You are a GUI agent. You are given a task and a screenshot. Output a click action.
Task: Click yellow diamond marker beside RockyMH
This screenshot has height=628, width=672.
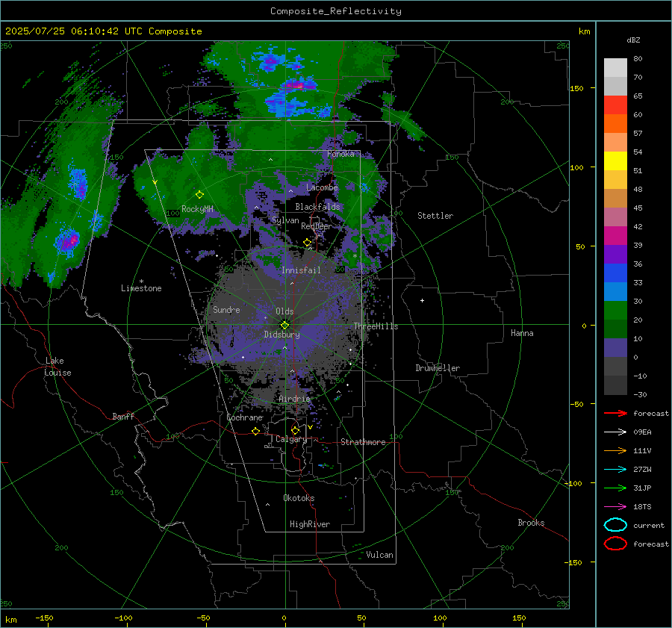tap(199, 195)
